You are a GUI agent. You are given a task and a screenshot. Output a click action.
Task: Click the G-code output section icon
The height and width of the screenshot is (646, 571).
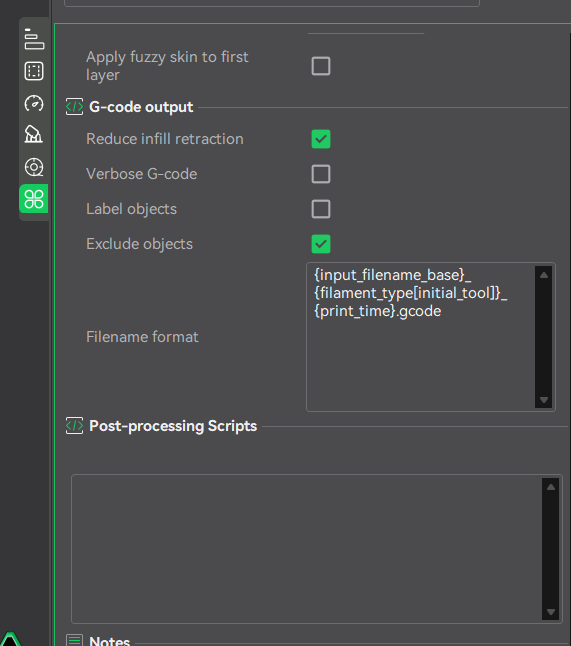pos(75,107)
